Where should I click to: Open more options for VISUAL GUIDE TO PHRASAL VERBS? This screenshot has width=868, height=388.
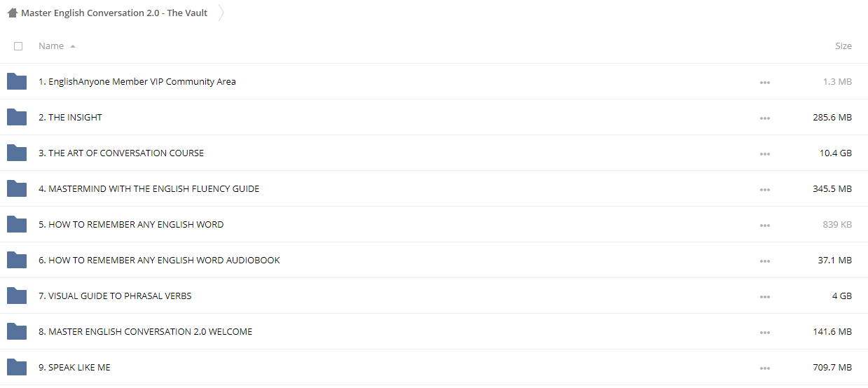click(764, 296)
